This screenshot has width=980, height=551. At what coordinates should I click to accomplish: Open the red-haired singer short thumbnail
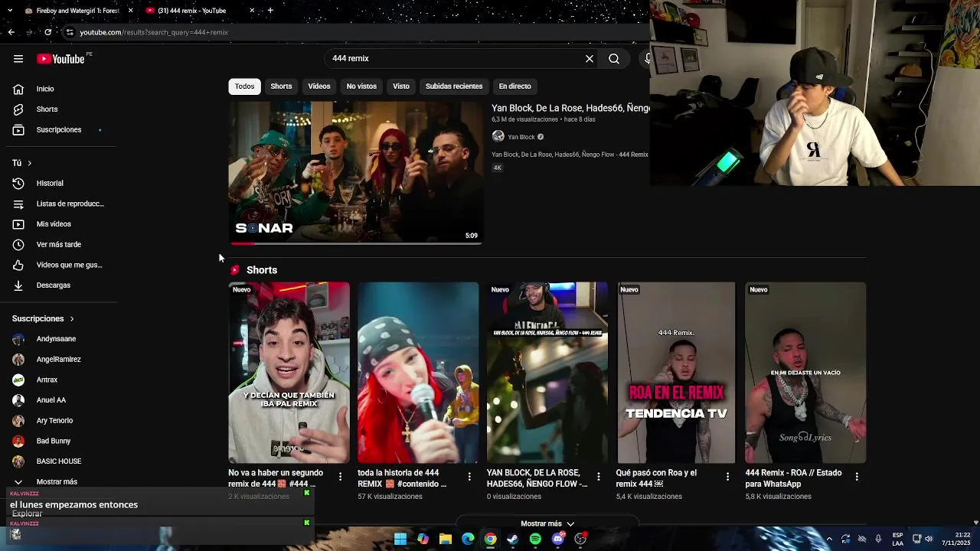click(418, 373)
